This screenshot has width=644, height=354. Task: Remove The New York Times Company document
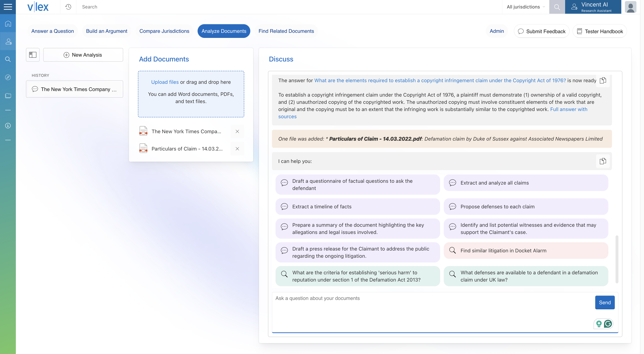[x=237, y=131]
